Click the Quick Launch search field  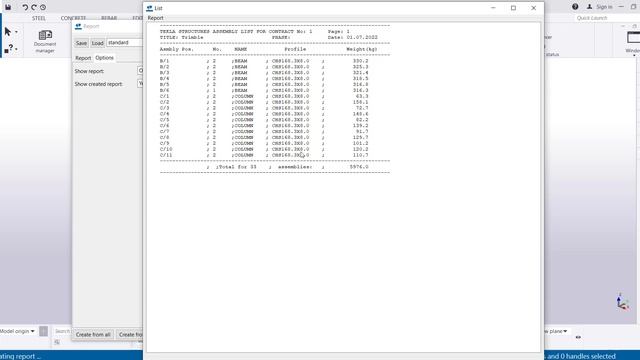[x=606, y=18]
